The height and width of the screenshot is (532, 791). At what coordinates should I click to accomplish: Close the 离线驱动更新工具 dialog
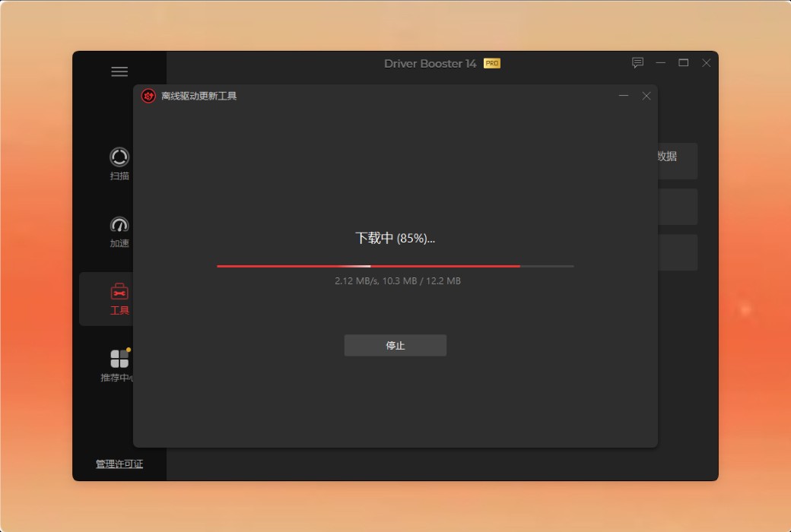pyautogui.click(x=646, y=96)
